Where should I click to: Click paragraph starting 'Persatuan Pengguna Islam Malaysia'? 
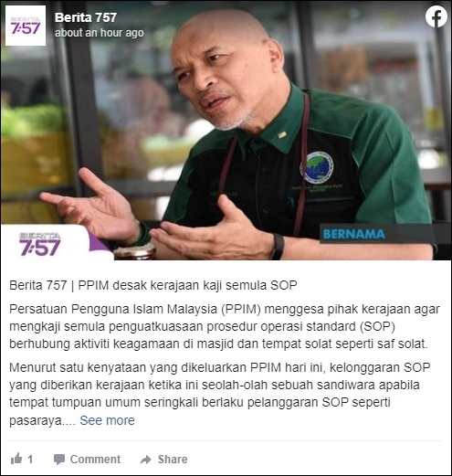tap(225, 326)
